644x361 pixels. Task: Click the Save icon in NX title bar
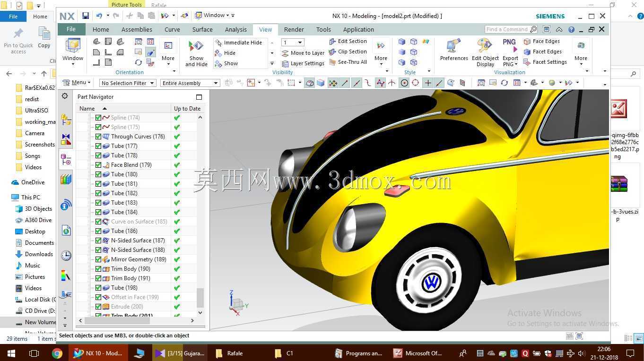[86, 16]
